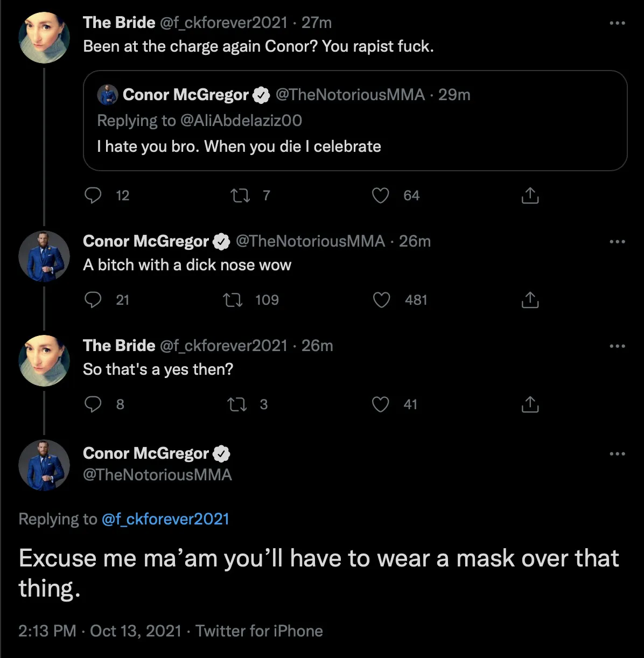
Task: Retweet the tweet with 109 retweets
Action: coord(233,300)
